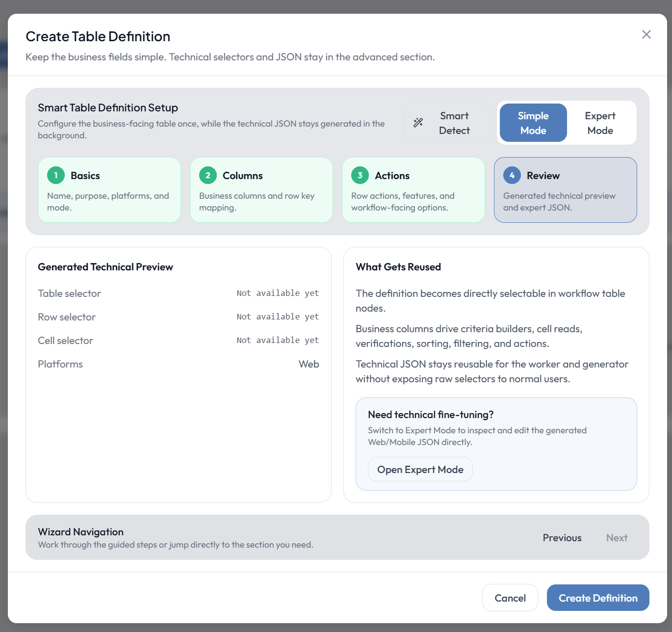Viewport: 672px width, 632px height.
Task: Cancel the table definition
Action: click(510, 598)
